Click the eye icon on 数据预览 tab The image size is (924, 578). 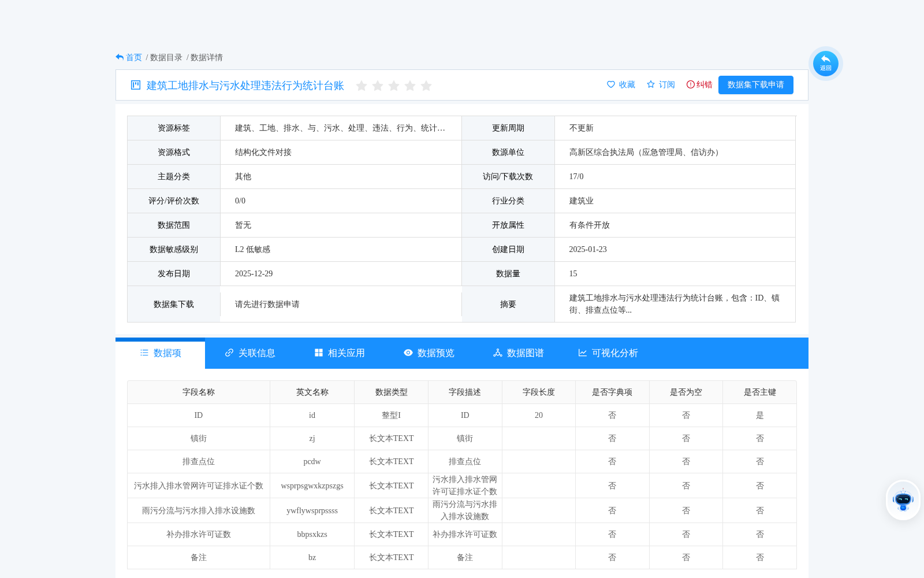408,353
